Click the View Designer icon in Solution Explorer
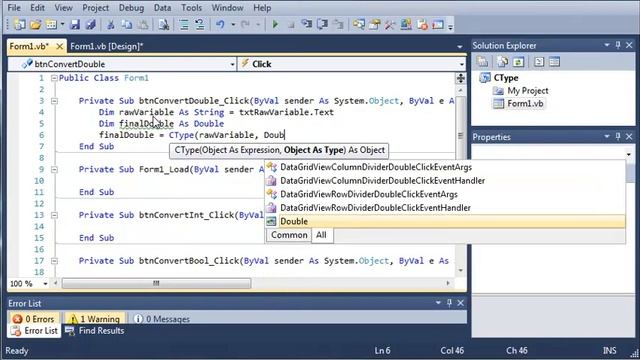 (554, 62)
